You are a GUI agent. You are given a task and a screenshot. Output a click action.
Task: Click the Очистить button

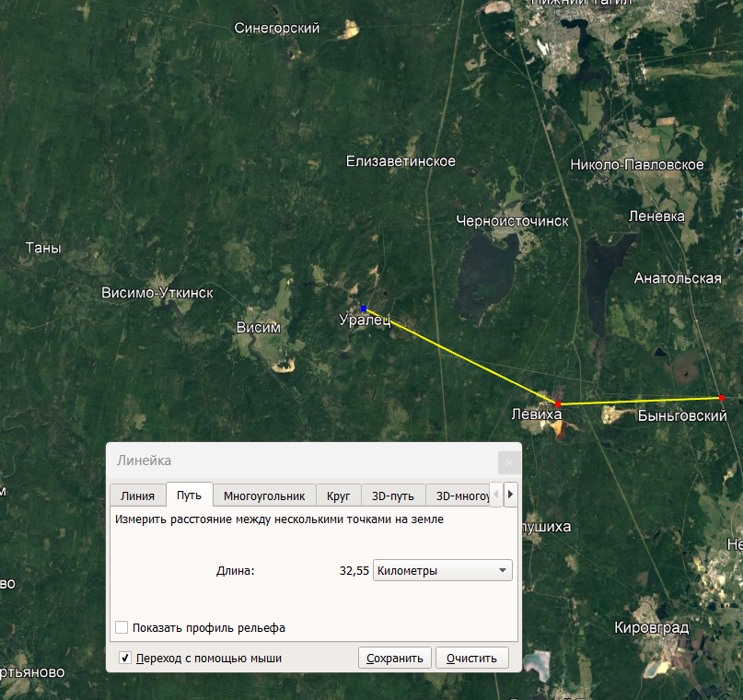pos(471,658)
